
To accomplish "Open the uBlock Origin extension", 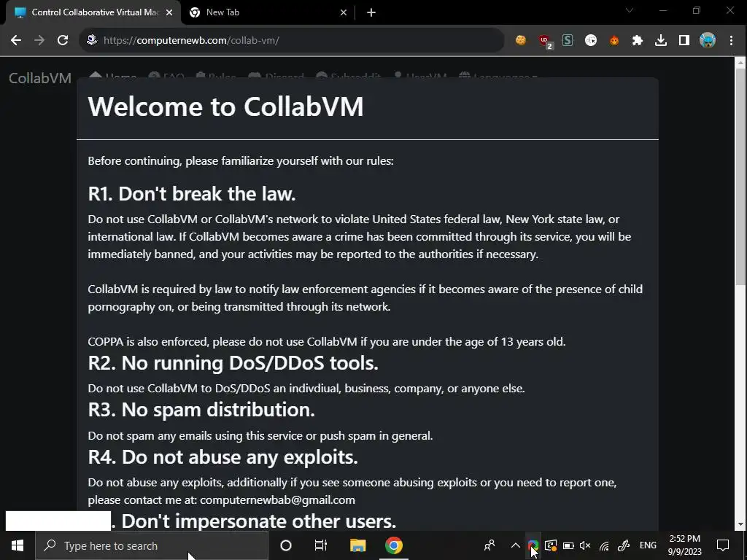I will click(x=544, y=41).
